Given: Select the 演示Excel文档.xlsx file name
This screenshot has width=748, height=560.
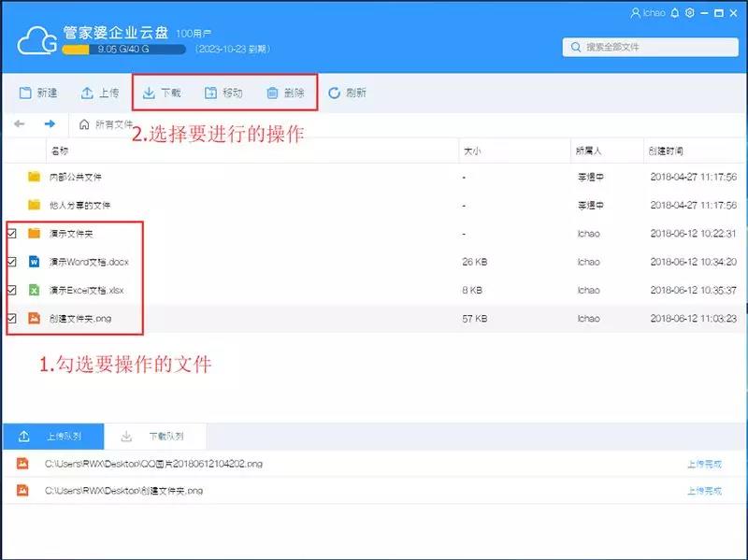Looking at the screenshot, I should 86,290.
